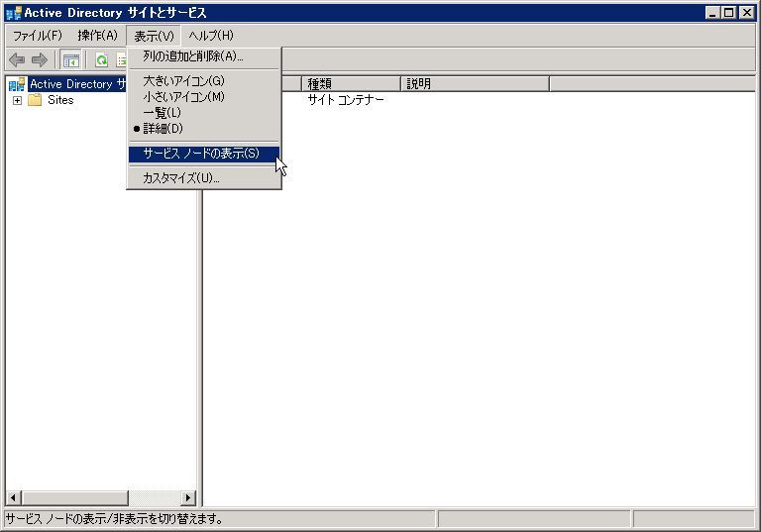This screenshot has width=761, height=532.
Task: Click the status bar help text
Action: [x=115, y=519]
